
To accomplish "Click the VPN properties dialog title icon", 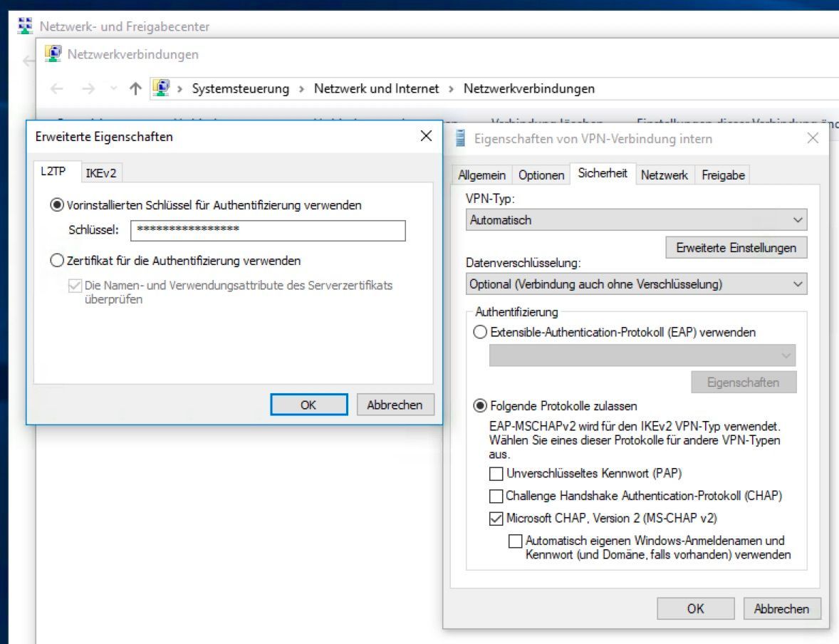I will [462, 139].
